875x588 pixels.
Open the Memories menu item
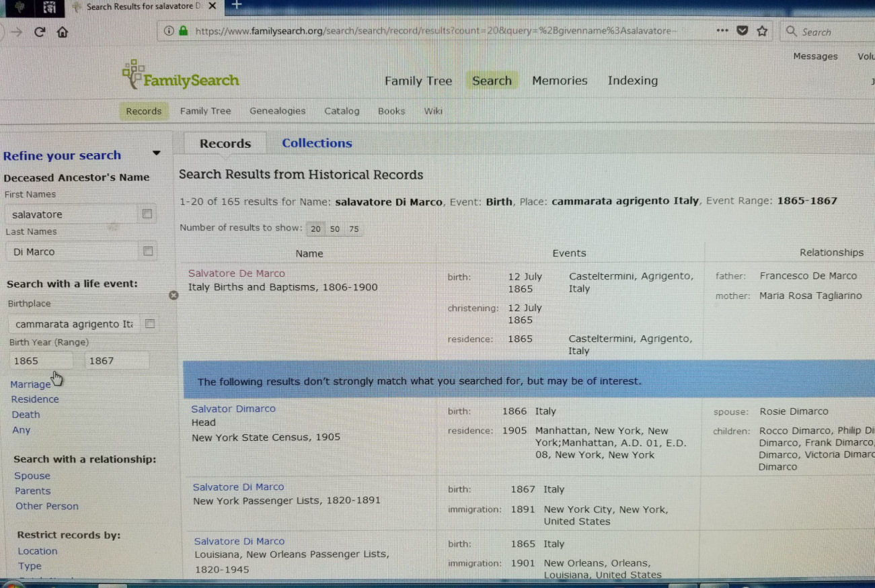[560, 81]
